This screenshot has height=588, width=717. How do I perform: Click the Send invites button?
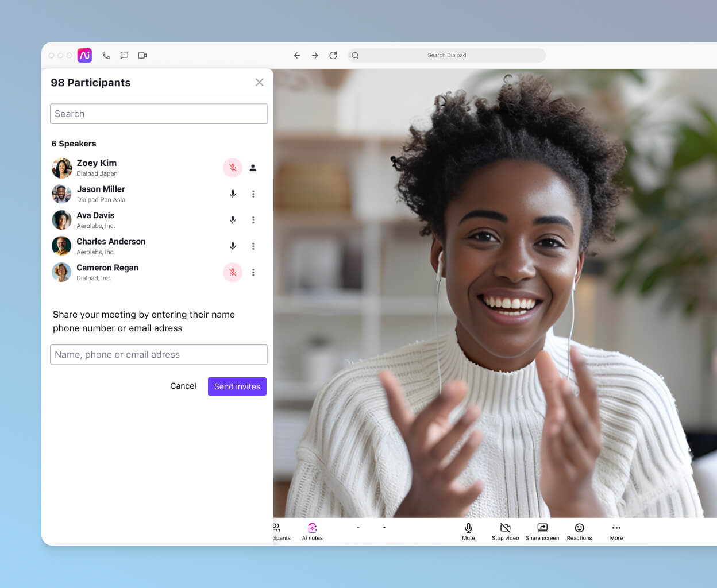(x=237, y=386)
